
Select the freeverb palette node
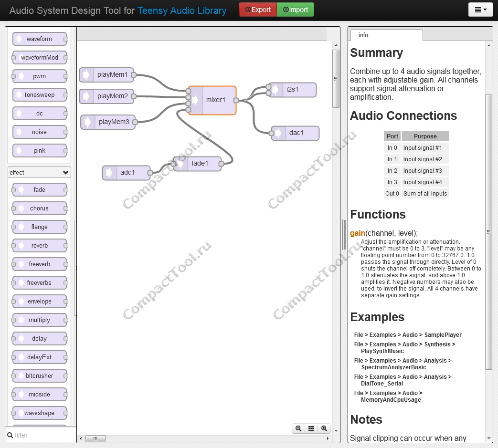pyautogui.click(x=40, y=264)
